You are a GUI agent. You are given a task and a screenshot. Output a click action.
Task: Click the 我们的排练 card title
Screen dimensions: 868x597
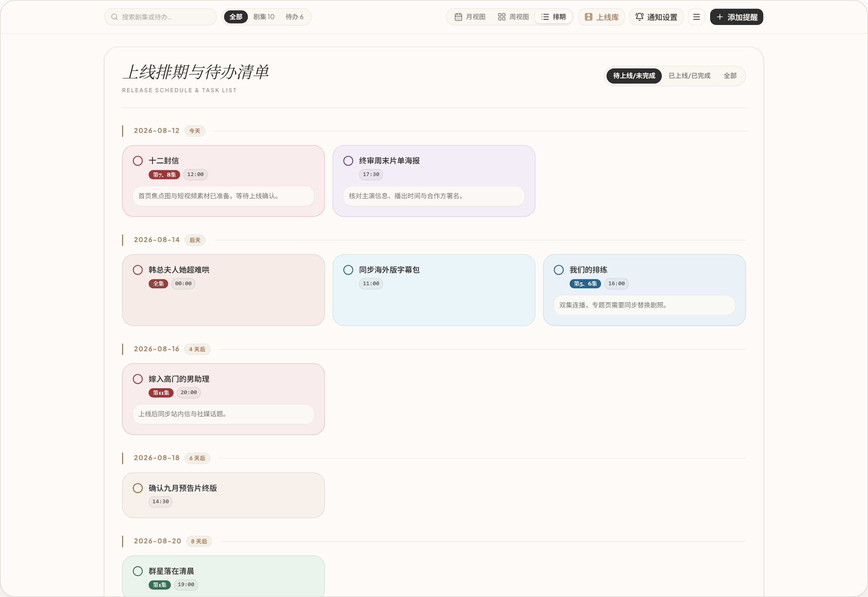coord(588,270)
